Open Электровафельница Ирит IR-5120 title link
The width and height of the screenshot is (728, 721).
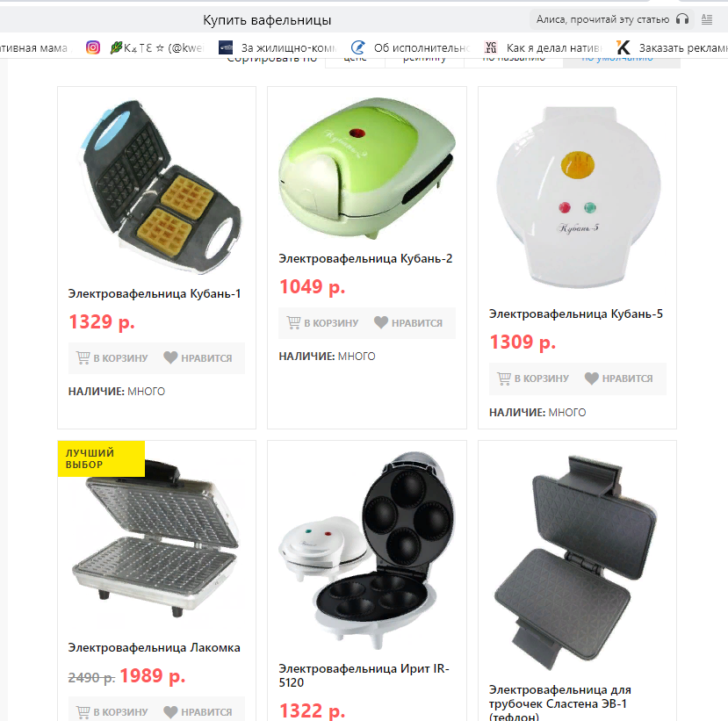pyautogui.click(x=364, y=675)
